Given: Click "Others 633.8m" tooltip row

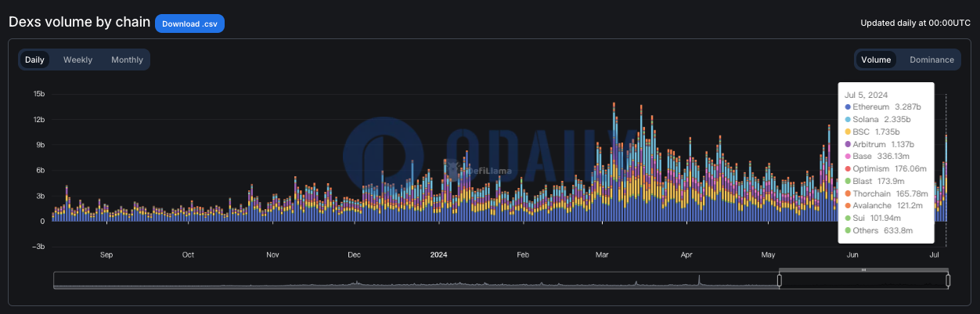Looking at the screenshot, I should point(879,230).
